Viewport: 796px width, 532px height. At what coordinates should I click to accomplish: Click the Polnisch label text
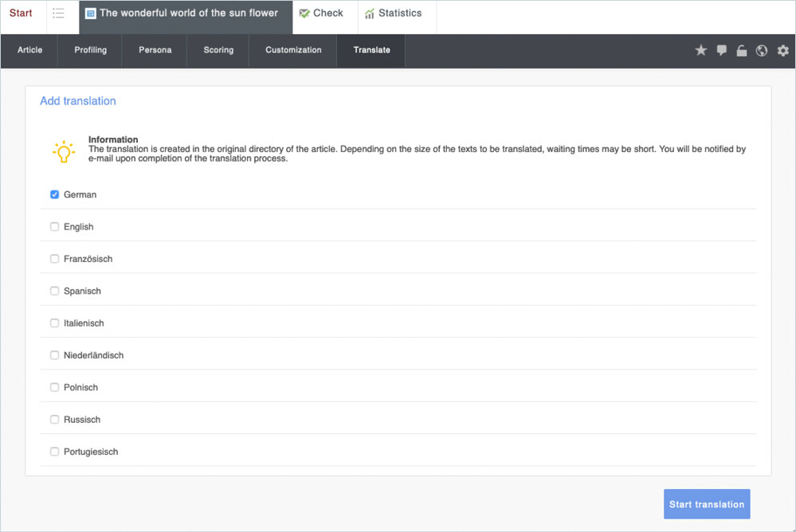pyautogui.click(x=80, y=388)
